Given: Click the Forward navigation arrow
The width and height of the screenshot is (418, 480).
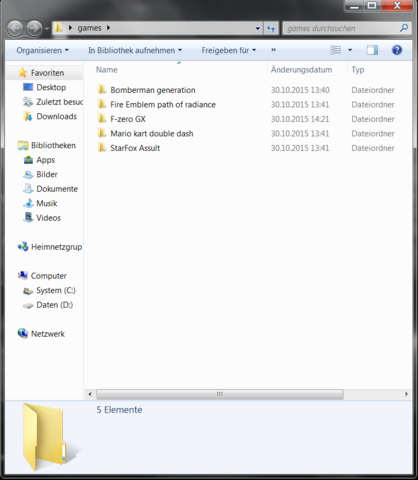Looking at the screenshot, I should coord(34,28).
